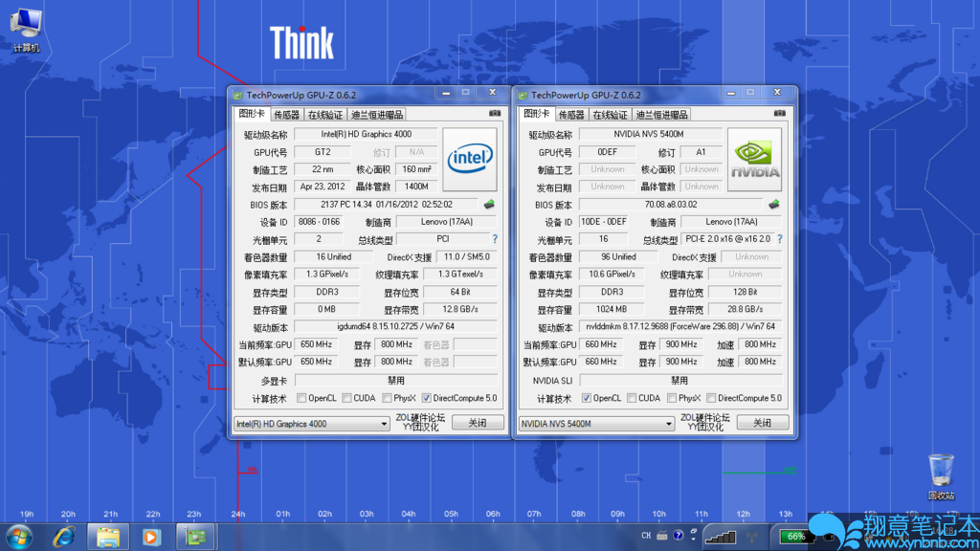Switch to 传感器 tab in Intel window
Screen dimensions: 980x551
[287, 115]
